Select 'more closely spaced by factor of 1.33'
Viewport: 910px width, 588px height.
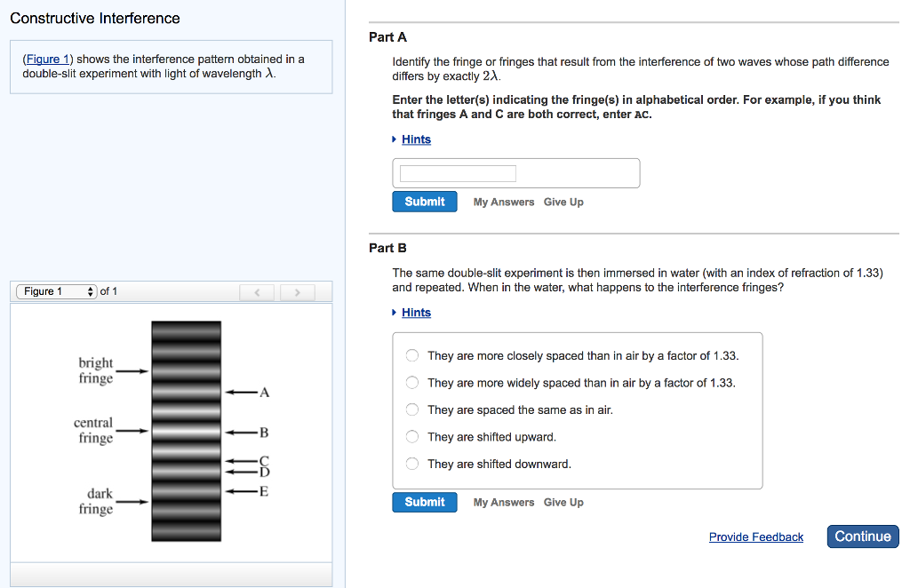click(412, 354)
